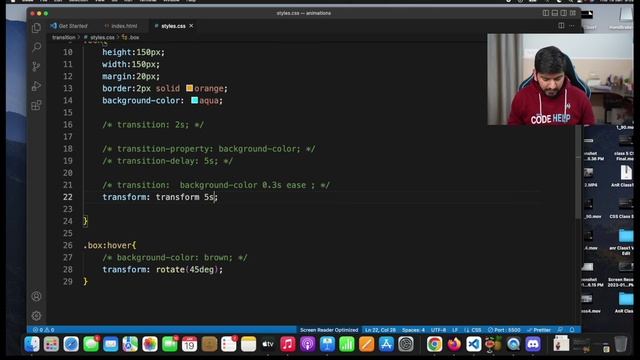The image size is (640, 360).
Task: Click the Ln 22, Col 28 status item
Action: tap(380, 330)
